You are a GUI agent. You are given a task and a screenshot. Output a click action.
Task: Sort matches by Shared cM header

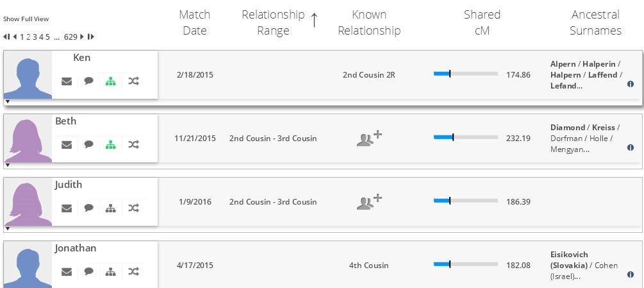[482, 22]
